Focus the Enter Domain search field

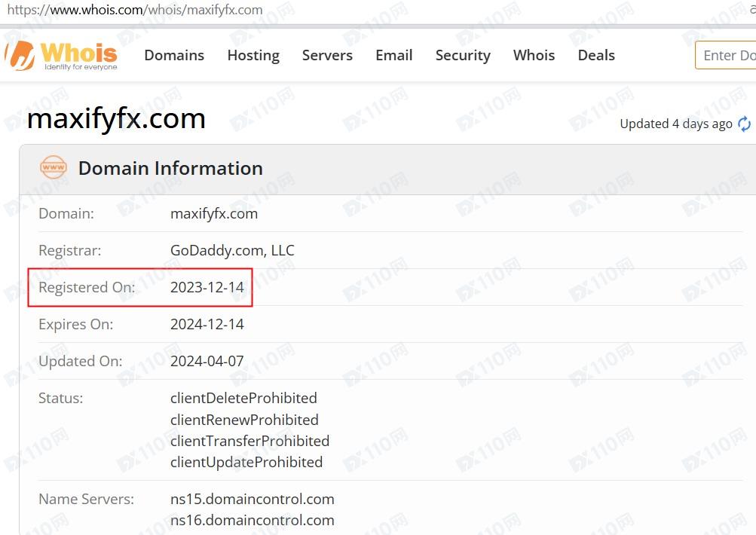click(726, 56)
